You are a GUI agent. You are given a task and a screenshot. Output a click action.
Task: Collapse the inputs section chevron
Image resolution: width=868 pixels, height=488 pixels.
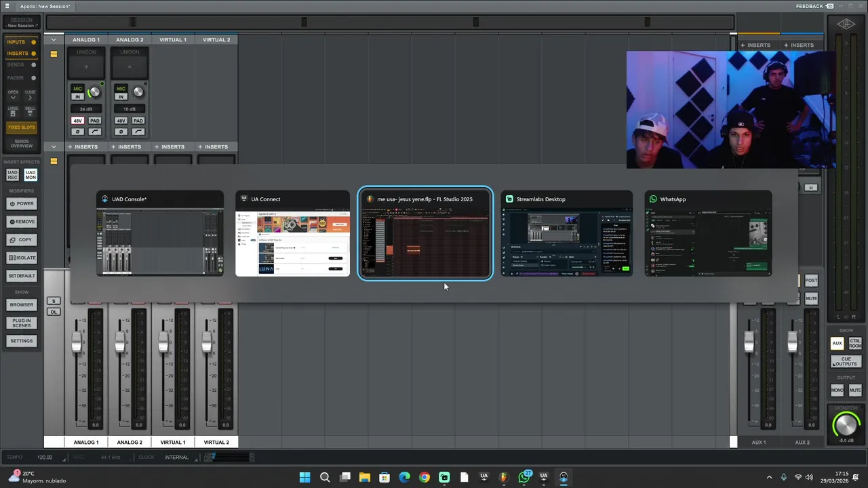[54, 40]
